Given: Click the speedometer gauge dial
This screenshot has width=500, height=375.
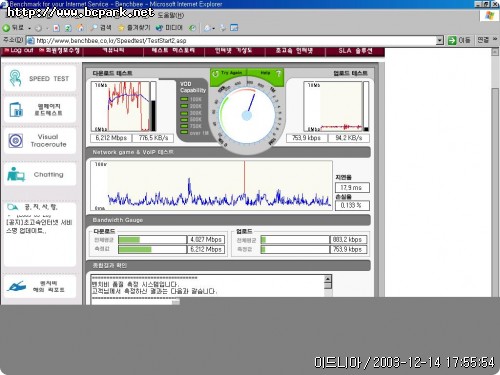Looking at the screenshot, I should (x=247, y=115).
